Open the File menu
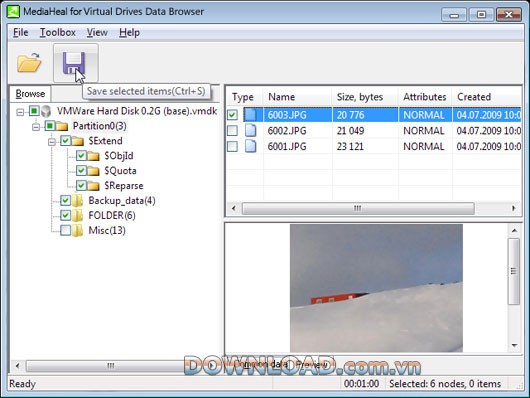530x398 pixels. (x=21, y=32)
